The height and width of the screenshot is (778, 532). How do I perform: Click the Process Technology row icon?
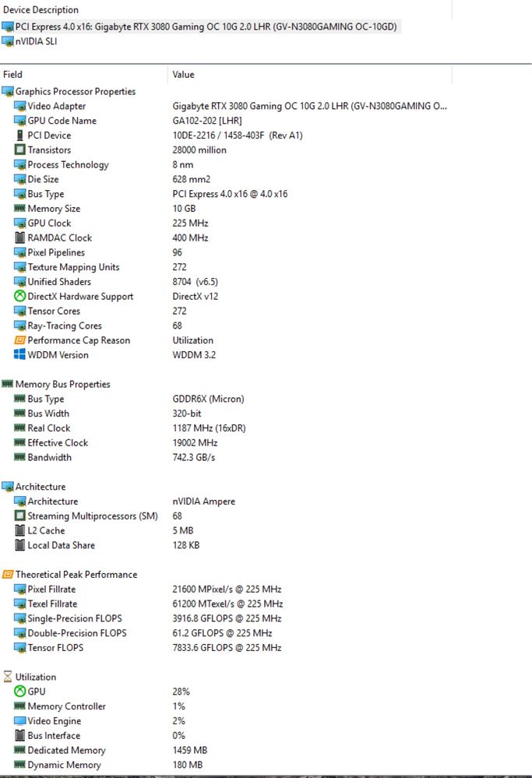click(19, 164)
